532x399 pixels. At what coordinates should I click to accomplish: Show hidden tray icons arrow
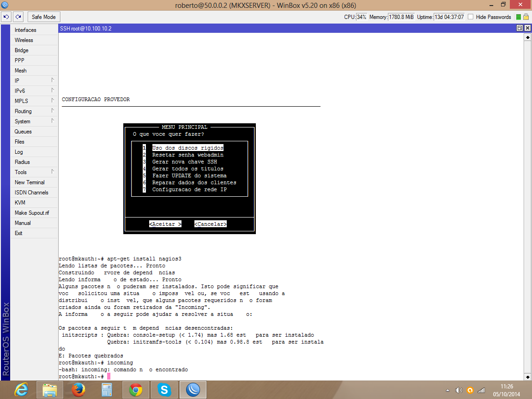click(447, 391)
